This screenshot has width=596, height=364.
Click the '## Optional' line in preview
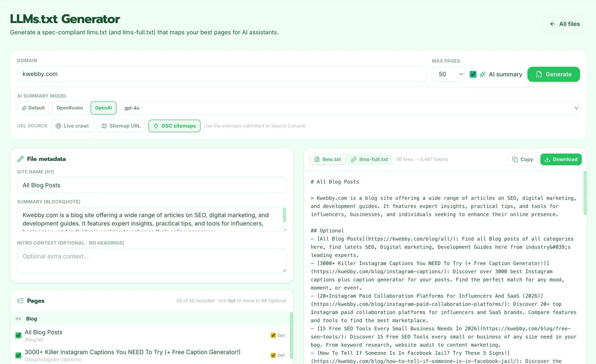click(327, 231)
